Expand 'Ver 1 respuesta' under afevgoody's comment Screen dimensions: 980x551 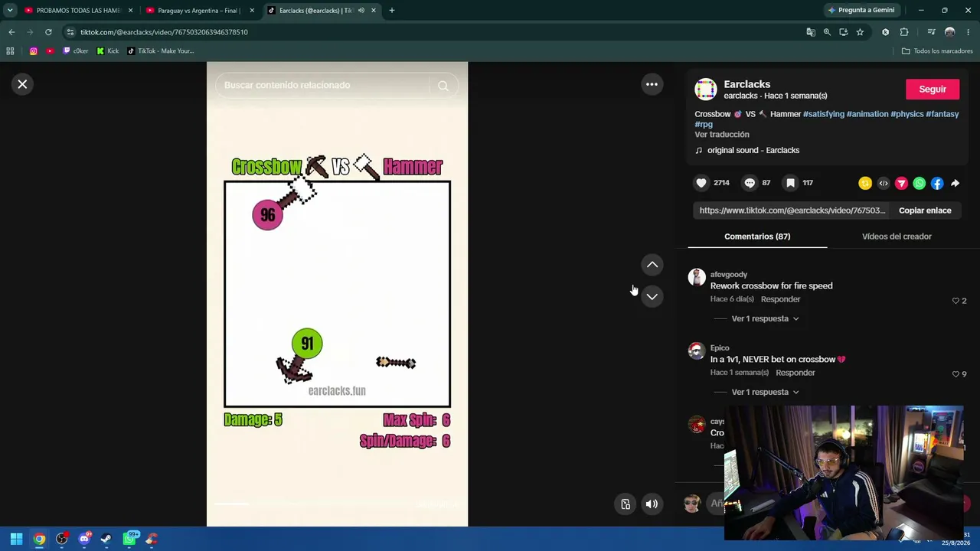tap(765, 318)
